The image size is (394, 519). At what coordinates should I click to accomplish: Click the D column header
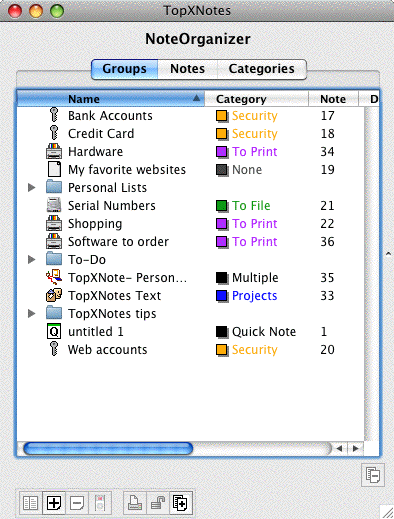(x=369, y=99)
